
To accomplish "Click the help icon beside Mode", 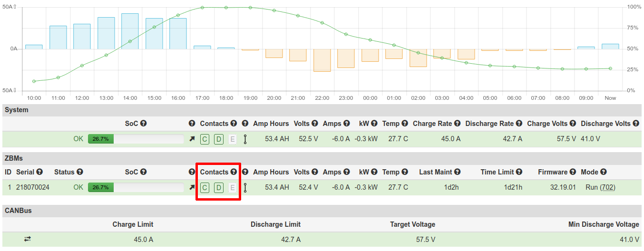I will click(603, 172).
